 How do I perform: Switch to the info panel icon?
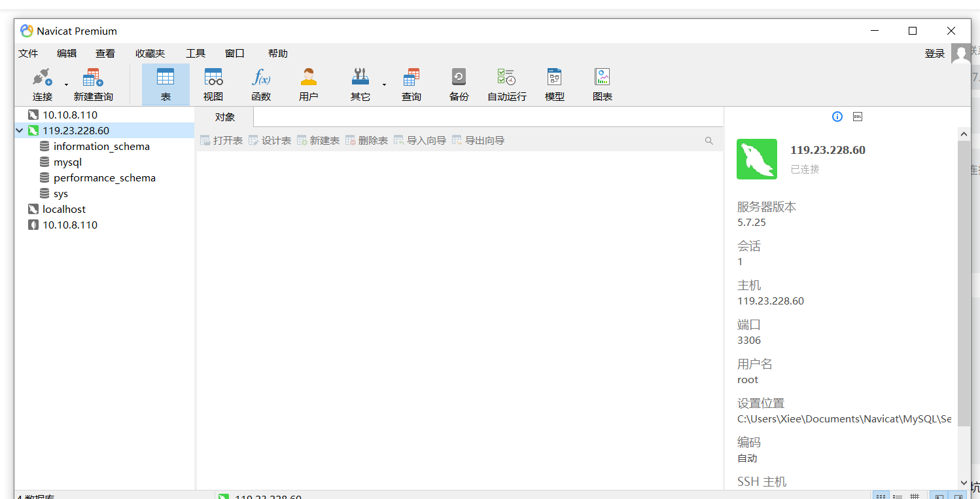tap(837, 117)
